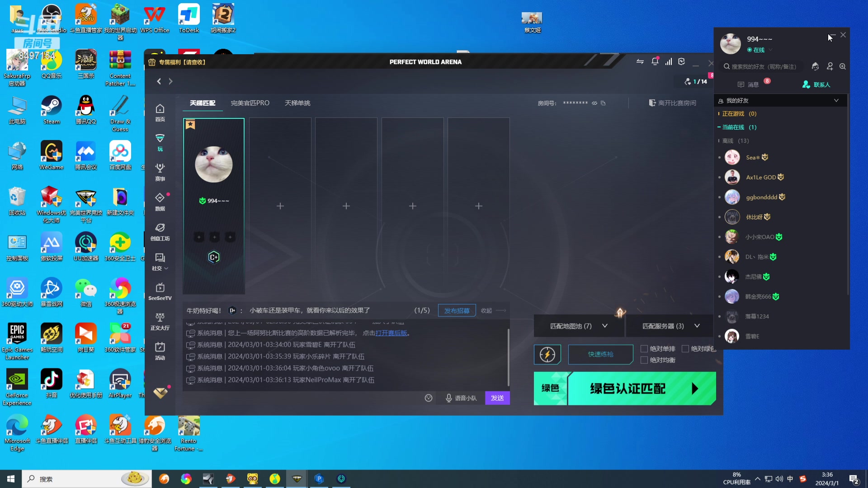This screenshot has height=488, width=868.
Task: Click the emoji icon in chat bar
Action: [x=429, y=398]
